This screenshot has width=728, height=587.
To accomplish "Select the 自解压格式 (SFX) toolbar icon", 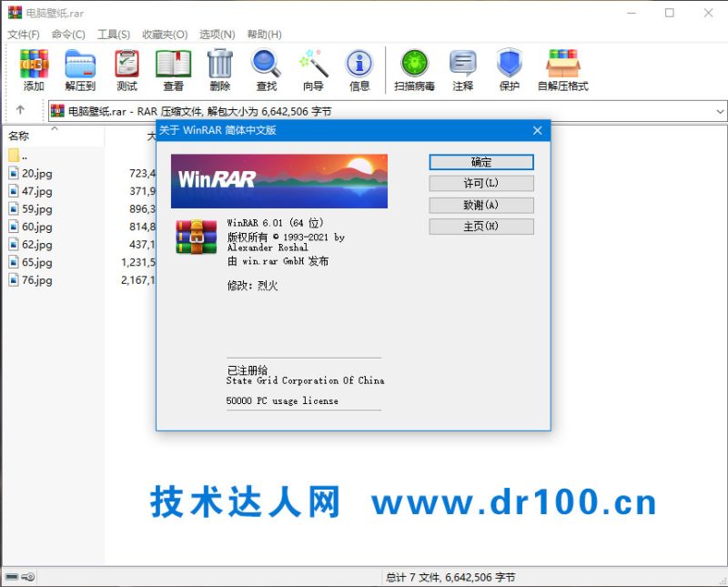I will [x=562, y=70].
